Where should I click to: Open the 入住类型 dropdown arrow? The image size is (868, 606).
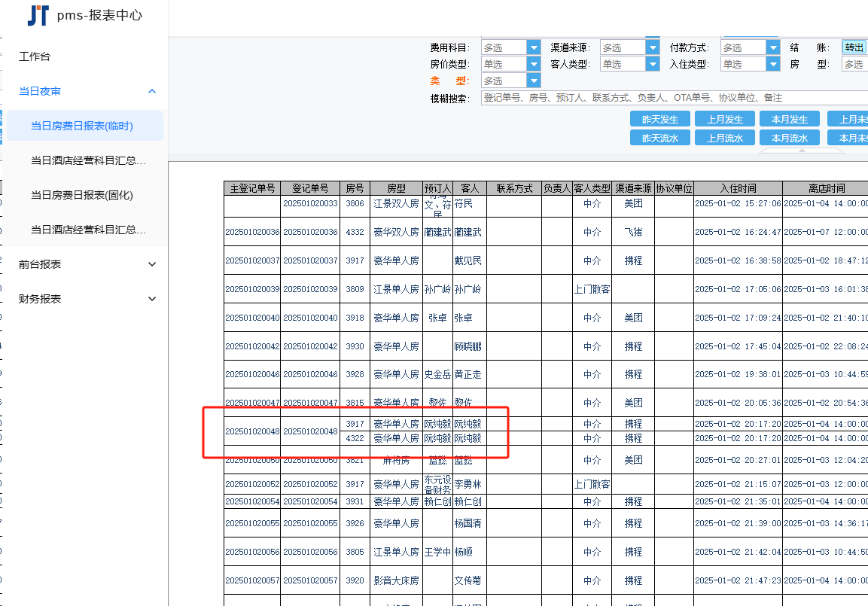[773, 64]
